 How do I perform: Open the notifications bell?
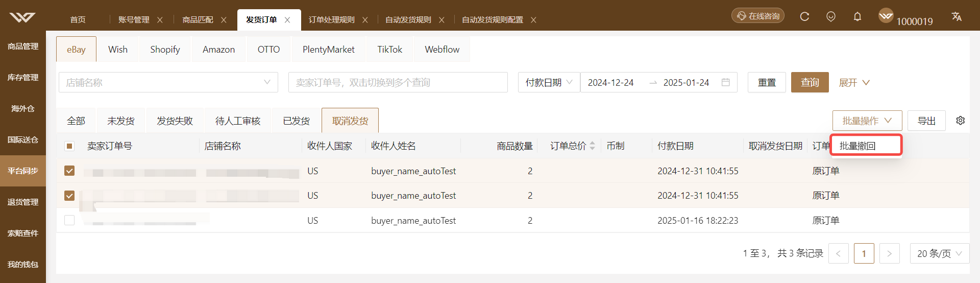click(857, 16)
